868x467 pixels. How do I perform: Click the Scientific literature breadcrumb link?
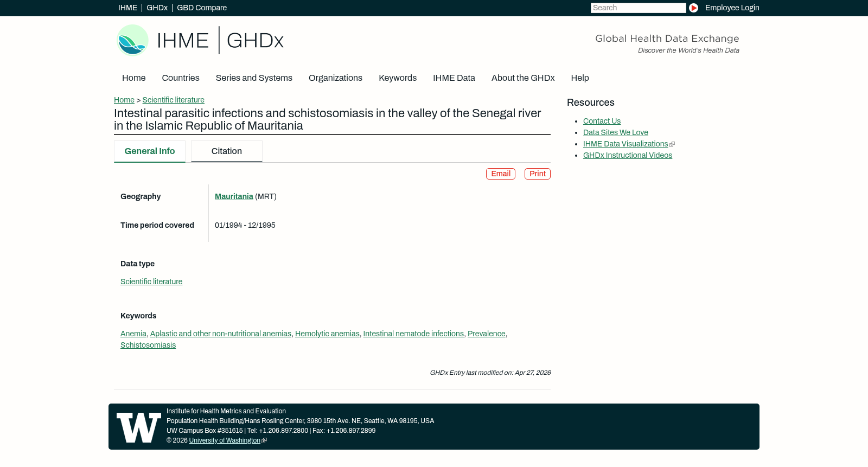click(x=174, y=100)
